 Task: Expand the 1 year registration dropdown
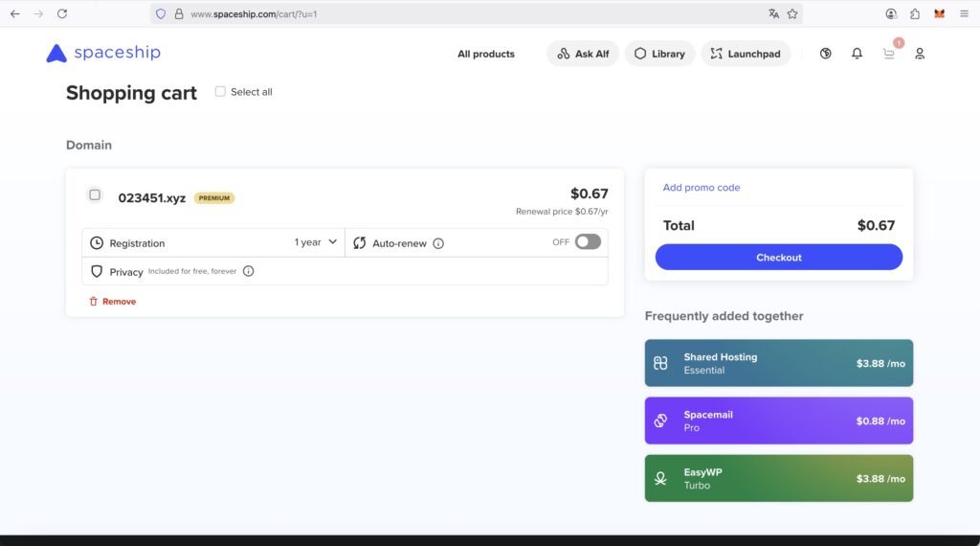tap(316, 242)
